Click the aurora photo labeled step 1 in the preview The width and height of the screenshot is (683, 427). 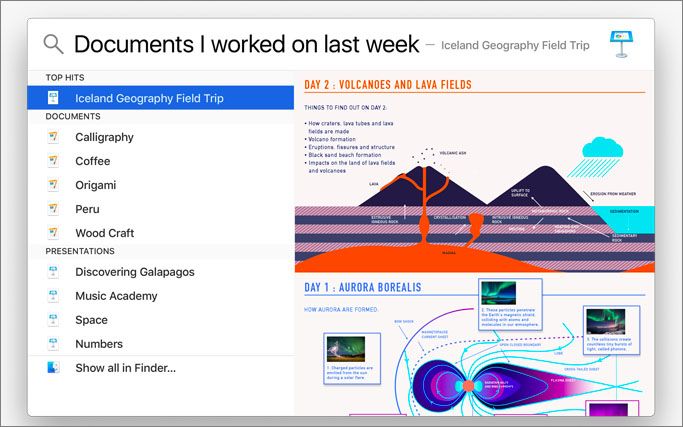pyautogui.click(x=346, y=349)
